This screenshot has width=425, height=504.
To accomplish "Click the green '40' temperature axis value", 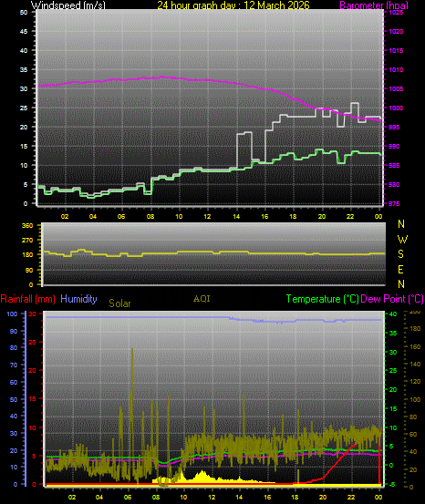I will tap(393, 314).
